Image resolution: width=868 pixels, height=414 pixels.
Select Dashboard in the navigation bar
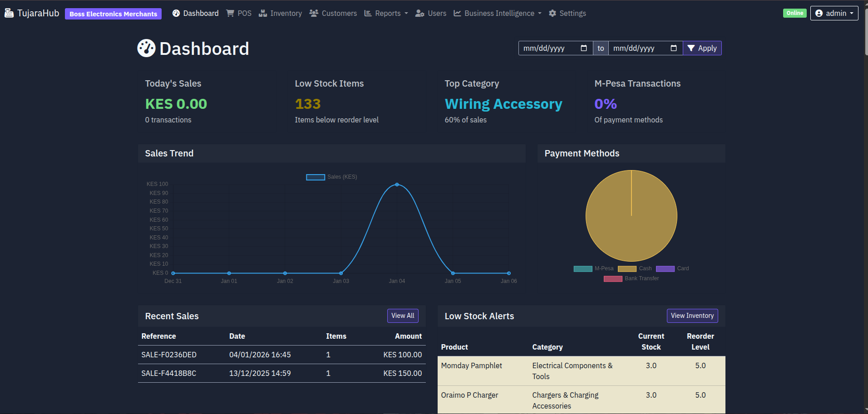tap(195, 13)
